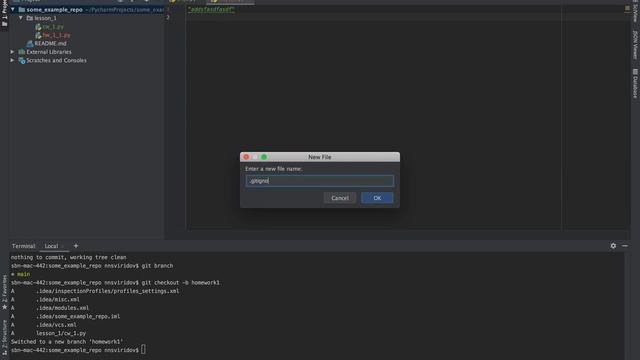Switch to the Local terminal tab
This screenshot has height=360, width=640.
click(x=51, y=246)
